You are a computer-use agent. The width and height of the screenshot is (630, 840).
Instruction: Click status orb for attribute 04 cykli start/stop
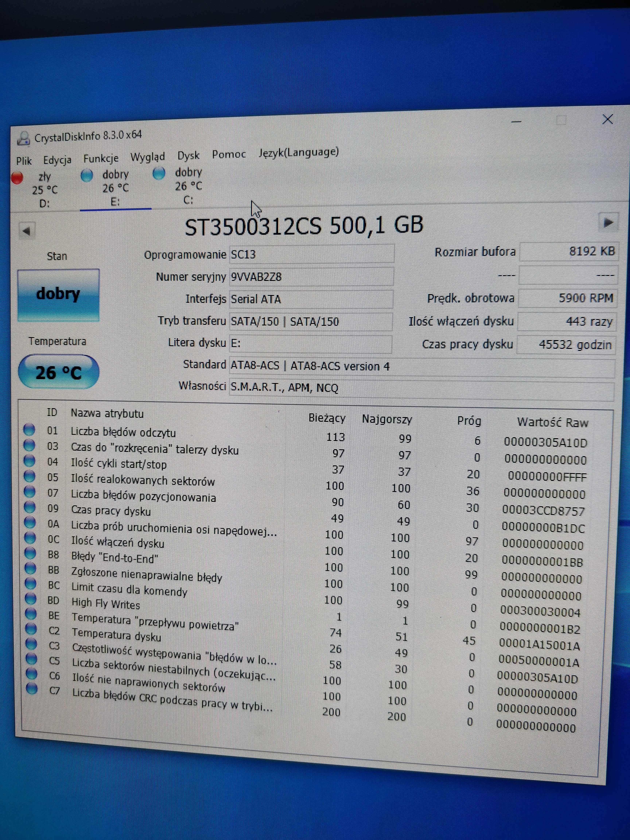(x=29, y=461)
